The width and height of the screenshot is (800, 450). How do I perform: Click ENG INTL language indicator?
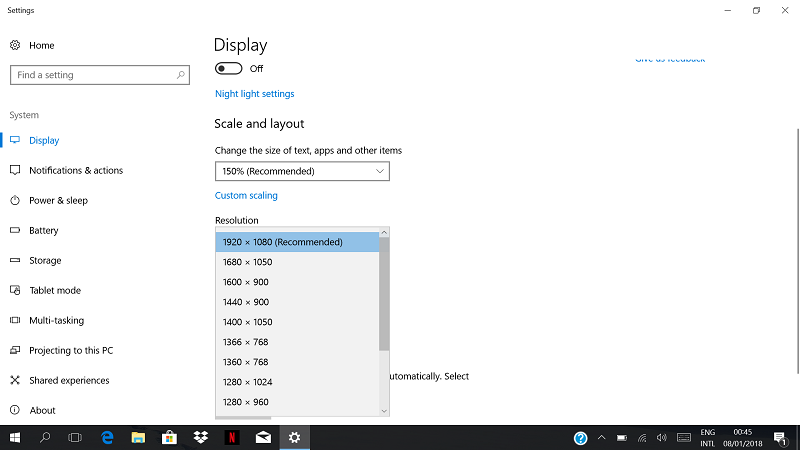(707, 438)
